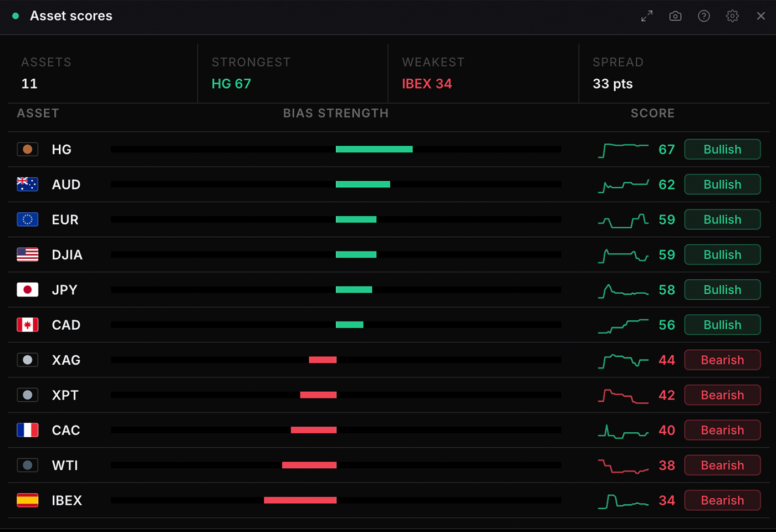Click the Spanish flag icon for IBEX
Screen dimensions: 776x532
pyautogui.click(x=28, y=500)
